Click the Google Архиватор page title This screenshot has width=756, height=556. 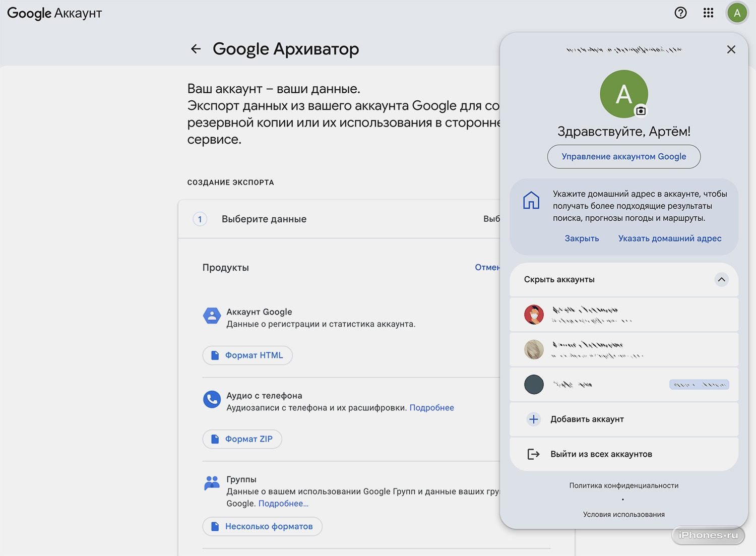286,49
